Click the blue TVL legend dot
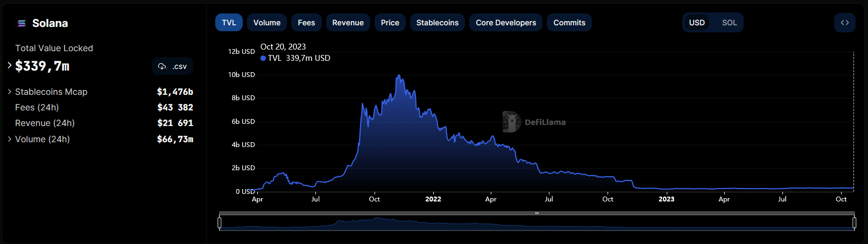 coord(263,58)
